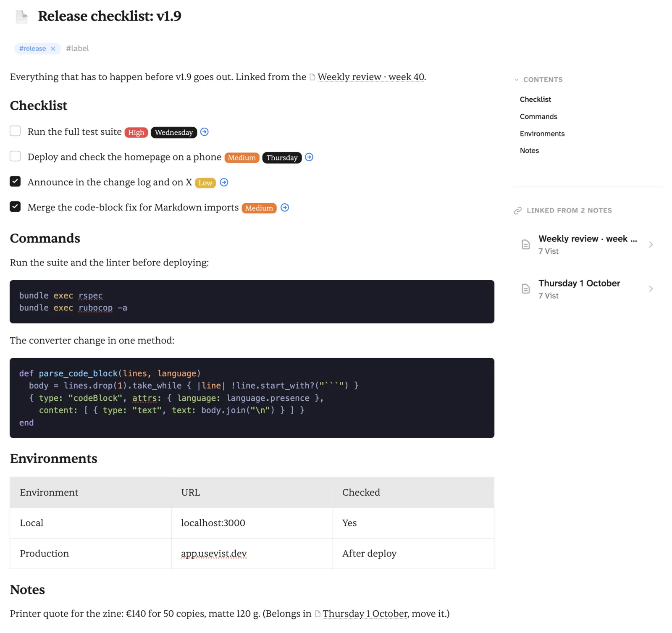Open the arrow icon on the Deploy homepage task
672x633 pixels.
click(309, 157)
